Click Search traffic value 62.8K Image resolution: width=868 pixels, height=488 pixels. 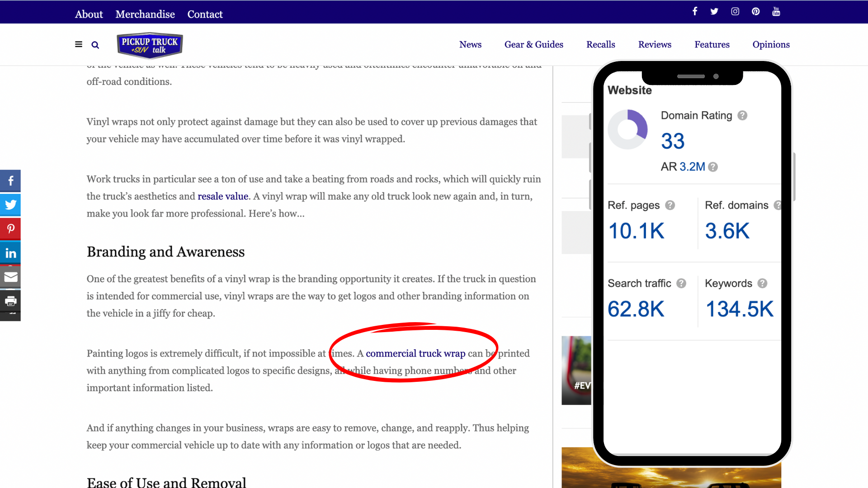[x=636, y=309]
